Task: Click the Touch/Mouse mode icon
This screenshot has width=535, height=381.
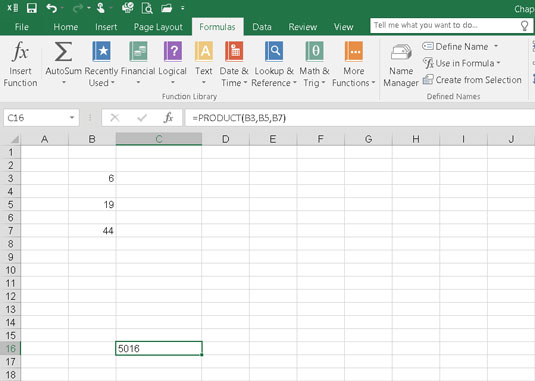Action: pos(101,8)
